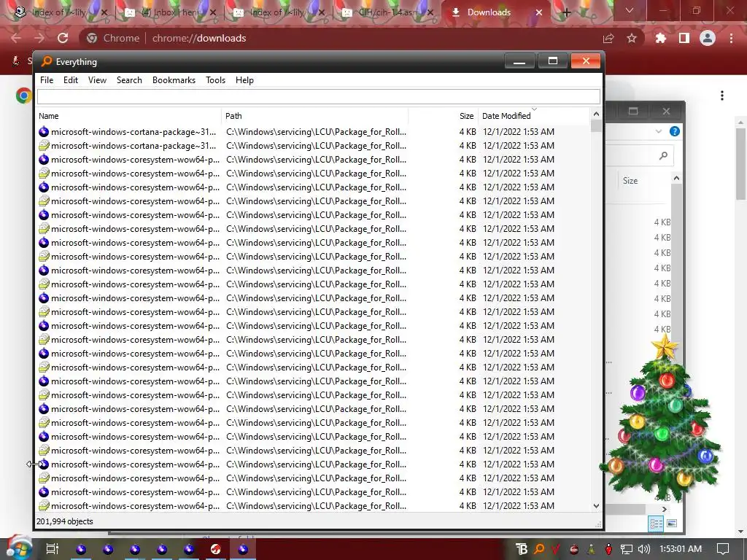Select the Downloads Chrome tab
This screenshot has width=747, height=560.
[489, 12]
